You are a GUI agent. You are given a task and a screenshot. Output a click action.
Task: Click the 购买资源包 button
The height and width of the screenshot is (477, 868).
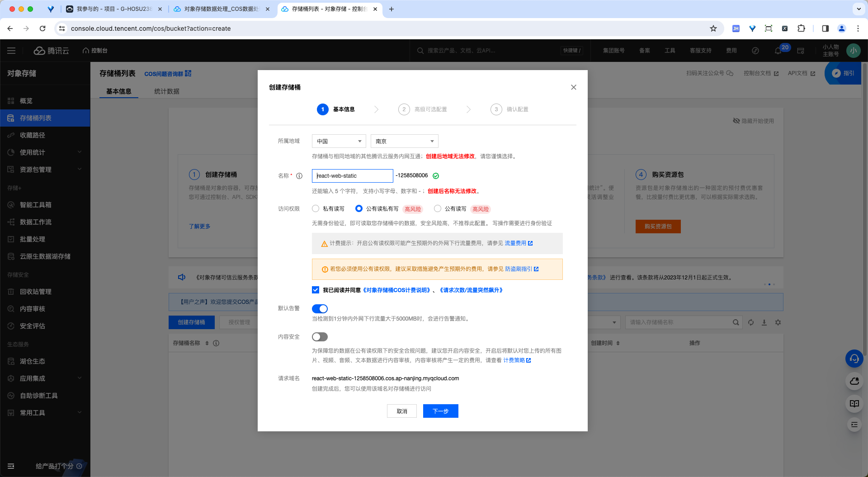pos(658,227)
